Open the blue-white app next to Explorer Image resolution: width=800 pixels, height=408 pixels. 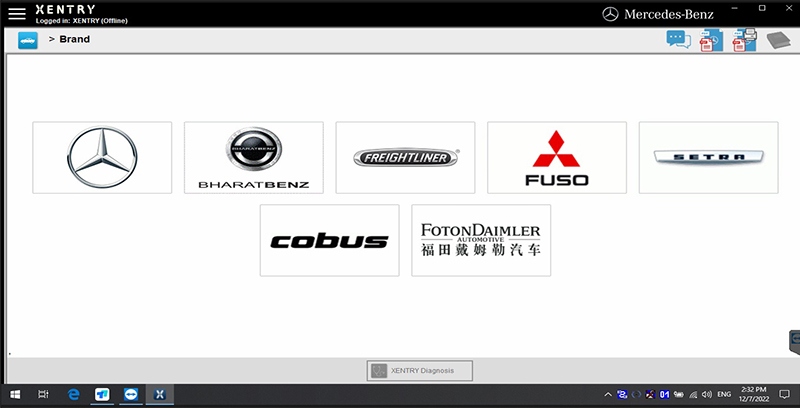pos(103,394)
